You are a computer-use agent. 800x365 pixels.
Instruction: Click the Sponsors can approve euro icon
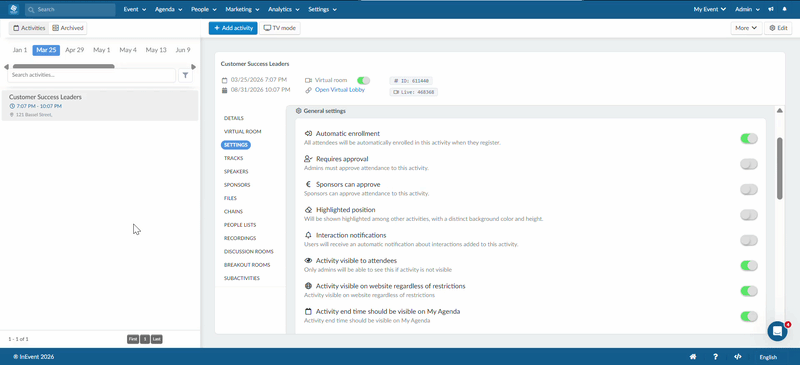[308, 184]
